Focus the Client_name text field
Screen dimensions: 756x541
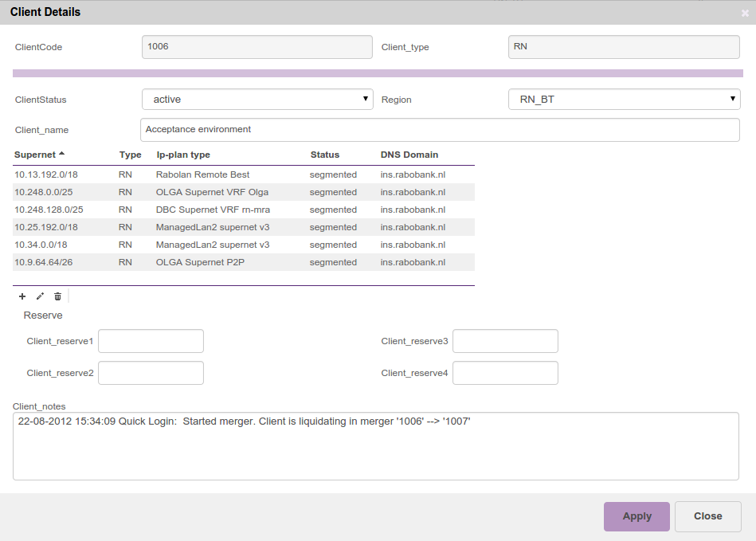tap(440, 129)
